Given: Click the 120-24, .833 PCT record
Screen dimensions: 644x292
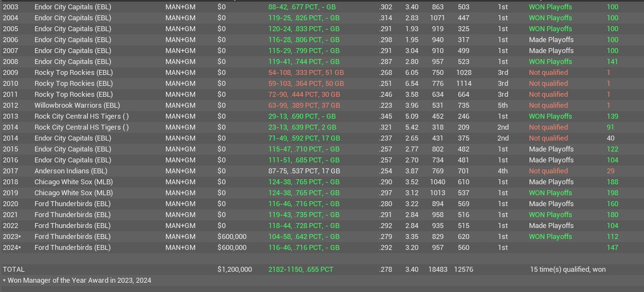Looking at the screenshot, I should point(304,28).
